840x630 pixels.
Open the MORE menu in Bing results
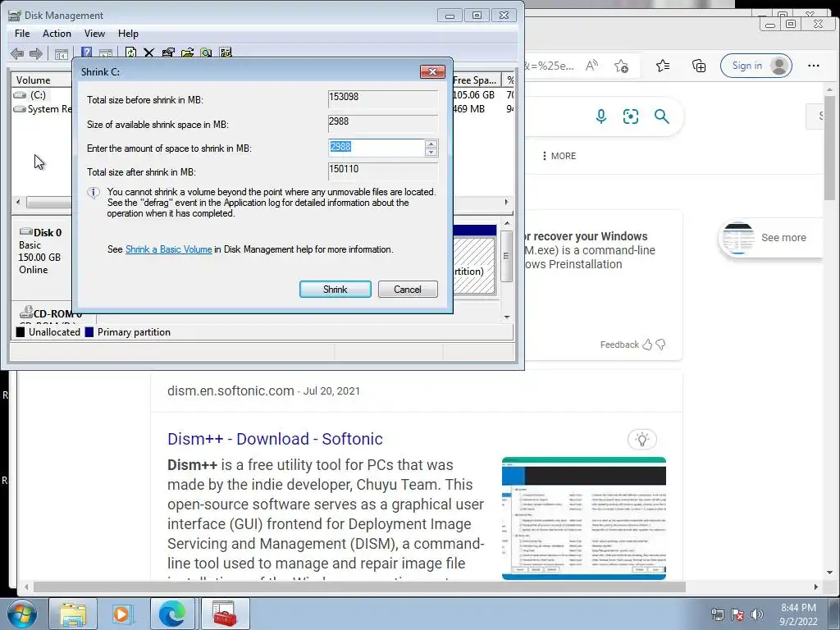click(559, 156)
